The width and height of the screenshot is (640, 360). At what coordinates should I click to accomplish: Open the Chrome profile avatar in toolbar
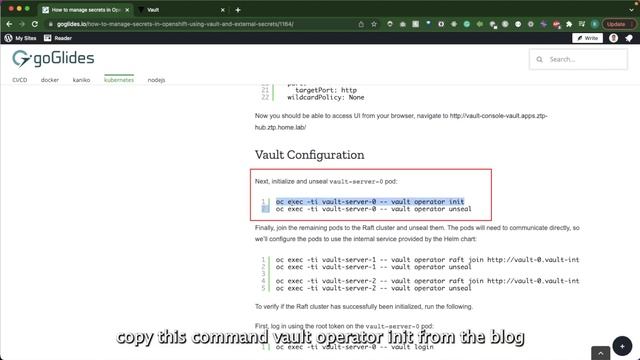(595, 24)
